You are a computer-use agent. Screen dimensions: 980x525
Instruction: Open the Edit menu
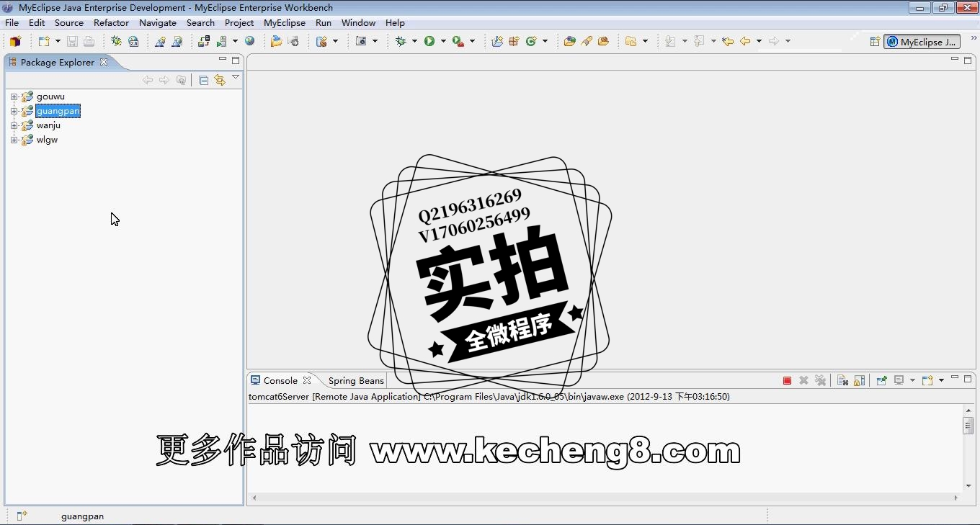[x=37, y=22]
